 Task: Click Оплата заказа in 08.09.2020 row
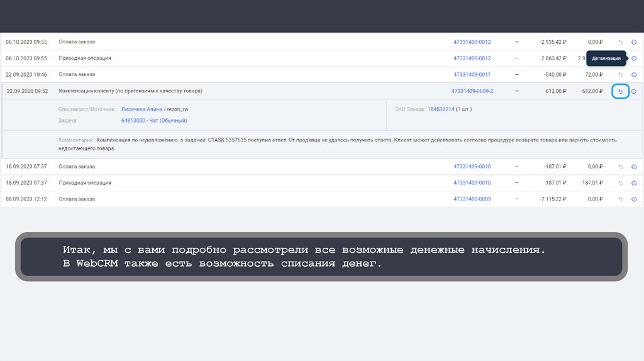[x=77, y=199]
